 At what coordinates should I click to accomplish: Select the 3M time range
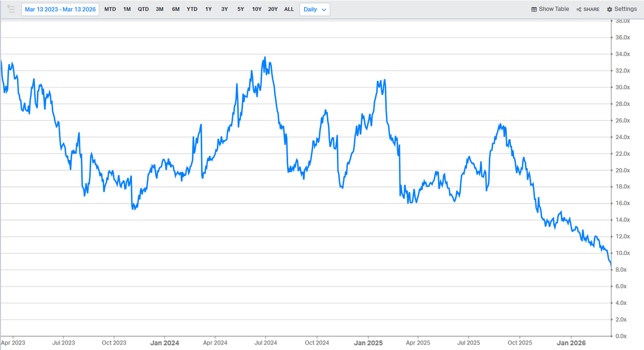[159, 9]
